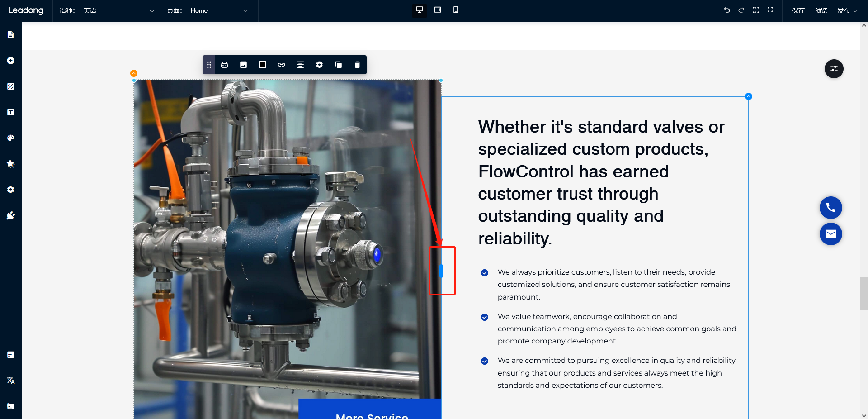
Task: Open the align icon in image toolbar
Action: 300,65
